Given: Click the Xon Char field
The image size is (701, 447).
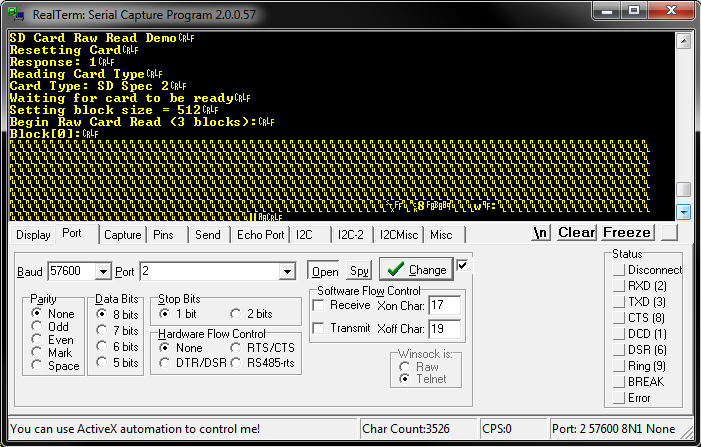Looking at the screenshot, I should coord(444,305).
